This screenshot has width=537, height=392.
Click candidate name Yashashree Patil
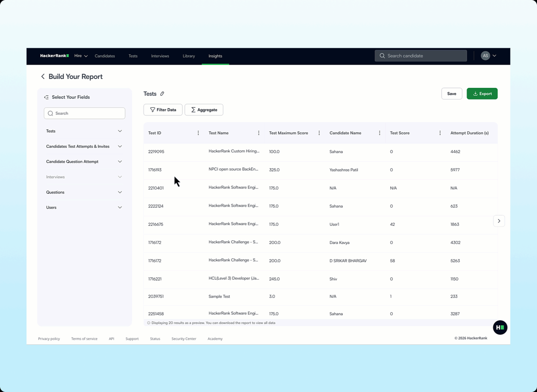[344, 170]
